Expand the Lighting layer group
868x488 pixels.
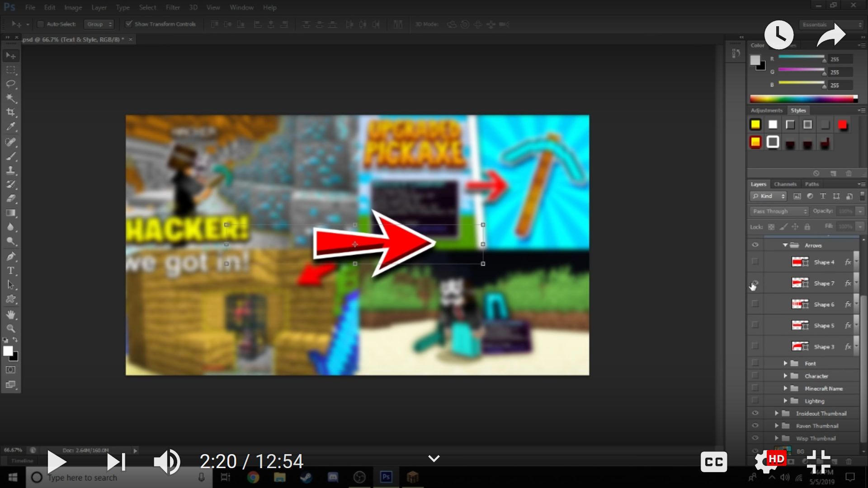785,401
